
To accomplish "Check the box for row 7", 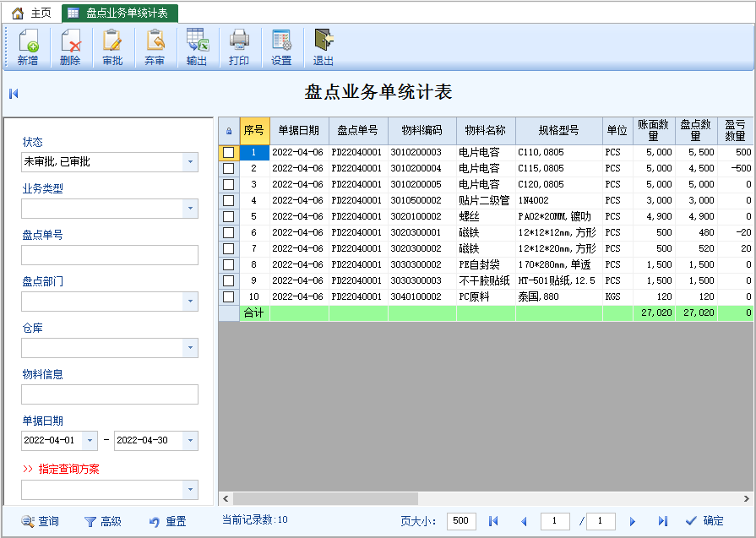I will click(x=229, y=248).
